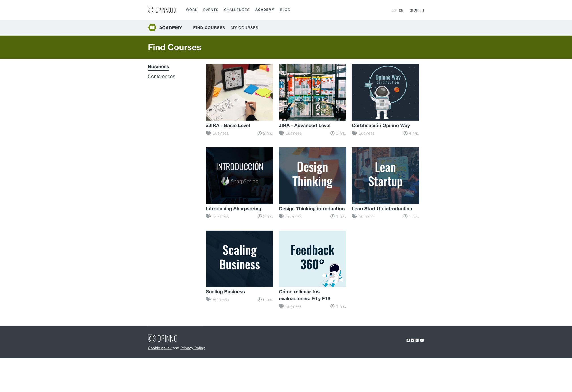The image size is (572, 392).
Task: Click tag icon under JIRA - Advanced Level
Action: click(281, 133)
